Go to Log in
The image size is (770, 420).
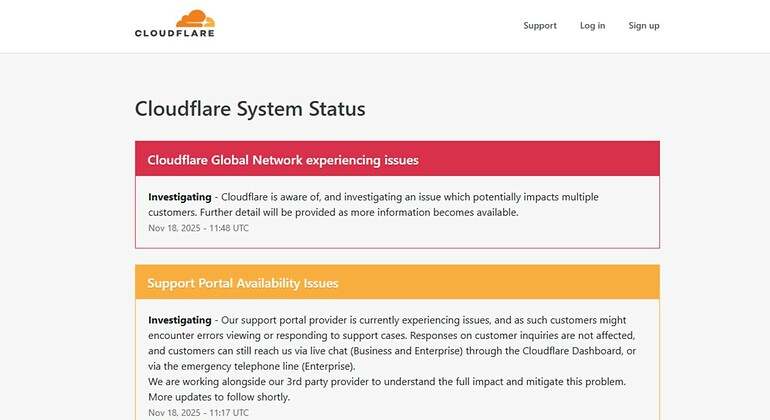(592, 26)
